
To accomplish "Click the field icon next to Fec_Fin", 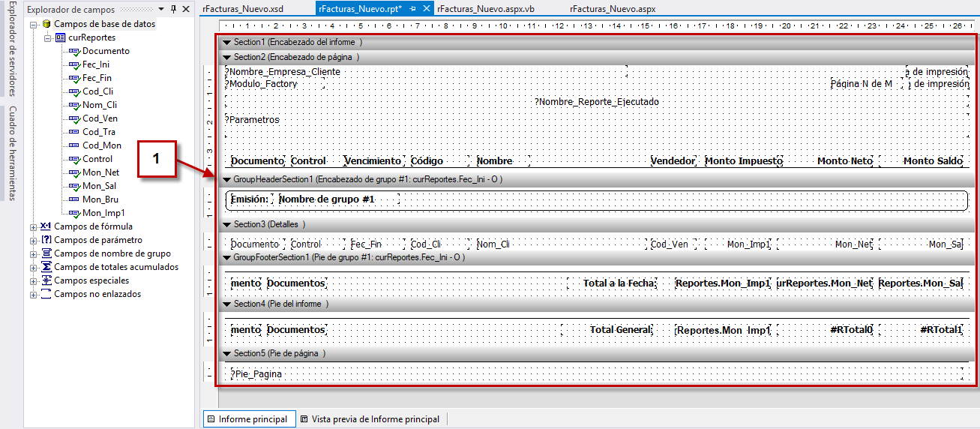I will 74,78.
